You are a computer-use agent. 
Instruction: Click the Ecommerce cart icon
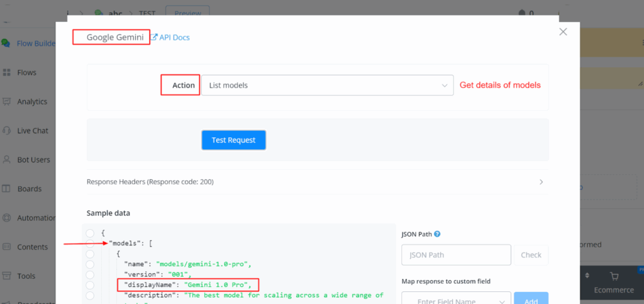[615, 276]
